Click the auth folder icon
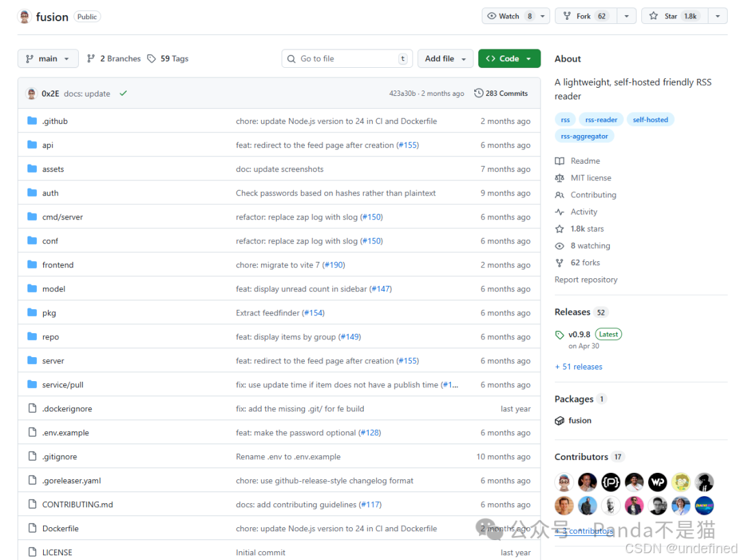 point(32,193)
